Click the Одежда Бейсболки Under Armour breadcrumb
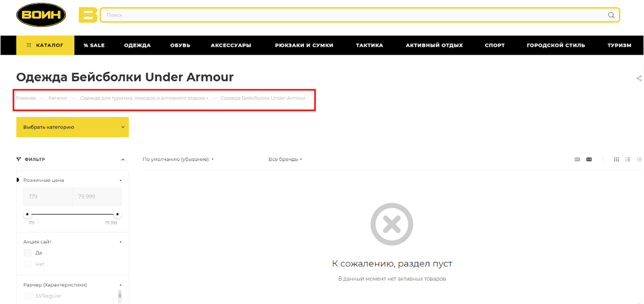644x304 pixels. click(263, 98)
